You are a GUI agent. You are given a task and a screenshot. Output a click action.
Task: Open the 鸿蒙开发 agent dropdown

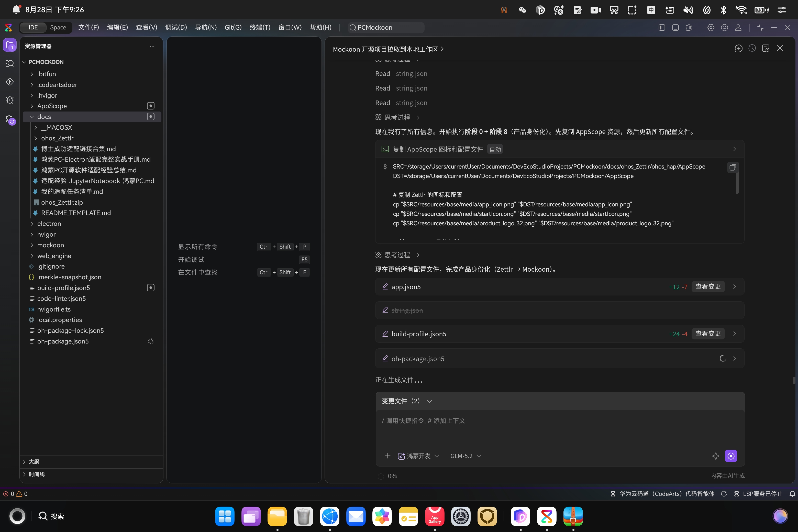418,456
